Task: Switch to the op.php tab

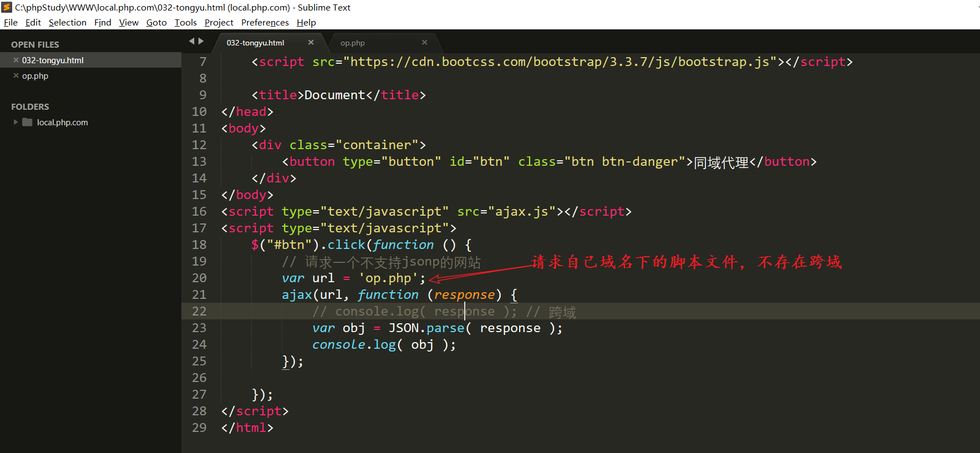Action: (353, 43)
